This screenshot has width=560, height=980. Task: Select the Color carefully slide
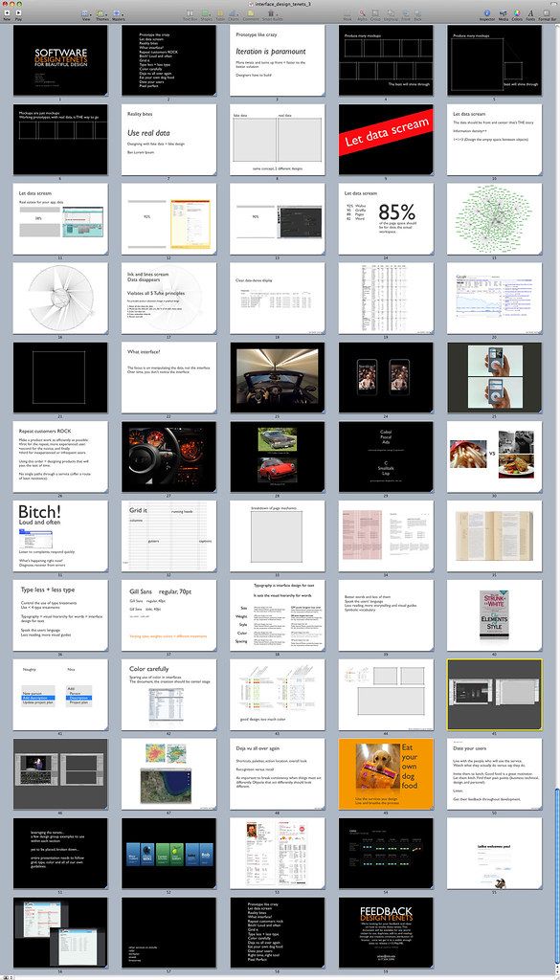click(168, 695)
